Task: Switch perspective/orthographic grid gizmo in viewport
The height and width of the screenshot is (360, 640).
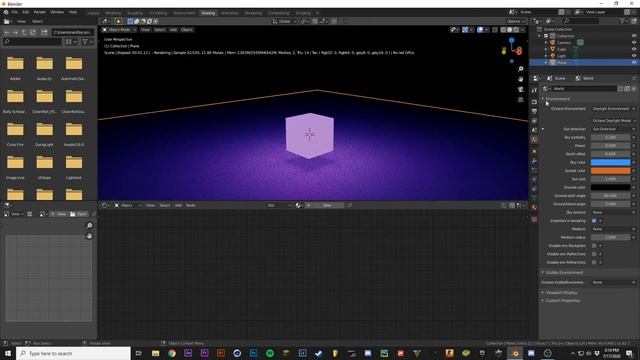Action: pyautogui.click(x=520, y=100)
